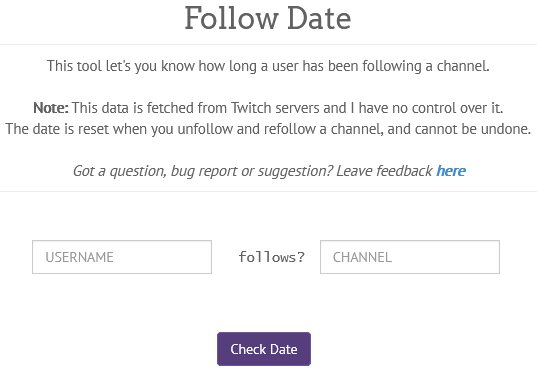The height and width of the screenshot is (372, 537).
Task: Click the bold 'Note:' text
Action: 51,108
